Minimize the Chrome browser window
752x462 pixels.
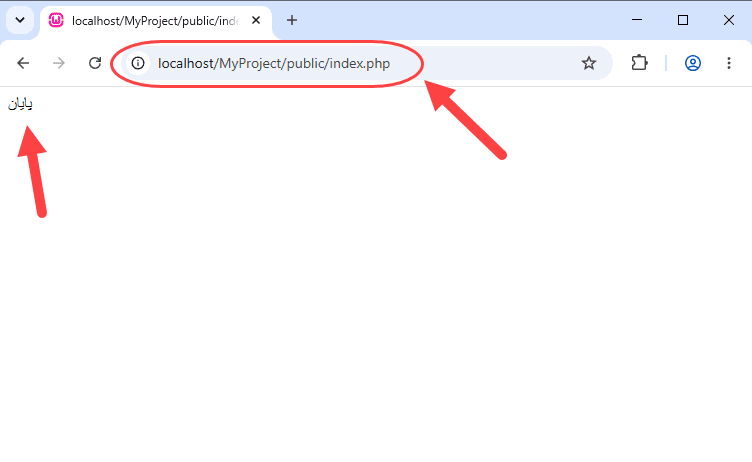pos(637,20)
